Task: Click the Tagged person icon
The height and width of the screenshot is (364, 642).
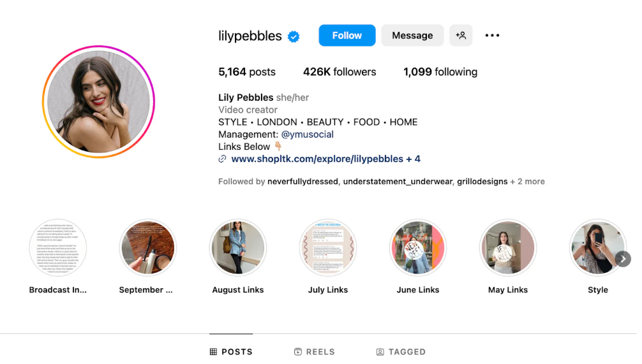Action: tap(380, 352)
